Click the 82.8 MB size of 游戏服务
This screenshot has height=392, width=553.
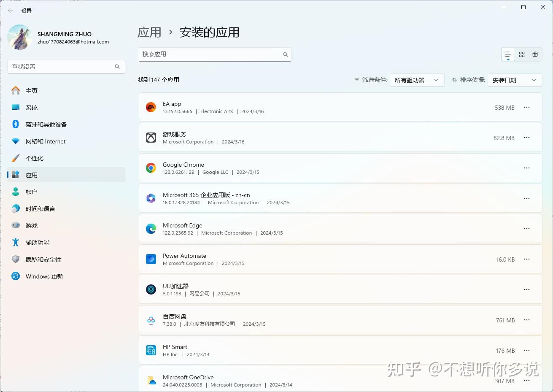tap(504, 138)
